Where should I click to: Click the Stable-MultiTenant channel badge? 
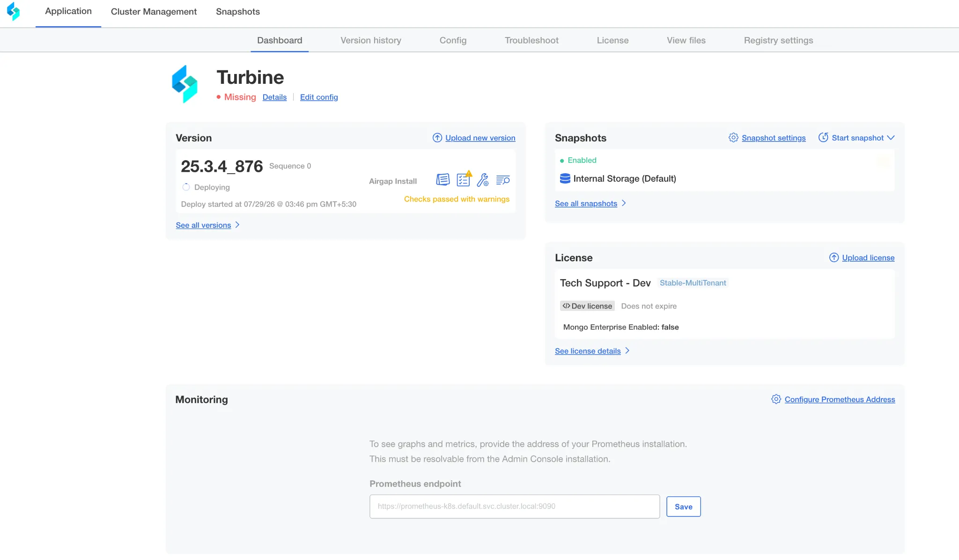[x=693, y=283]
